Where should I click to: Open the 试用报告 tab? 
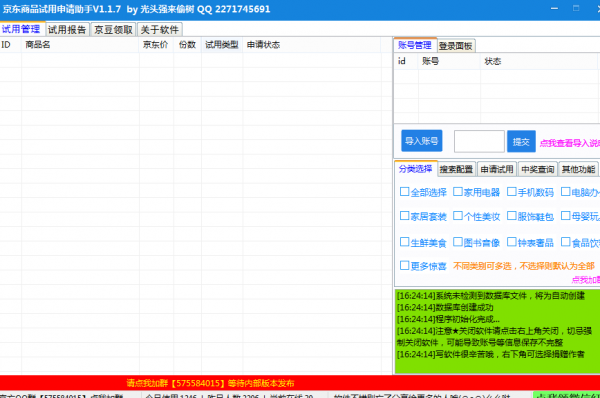click(x=67, y=30)
